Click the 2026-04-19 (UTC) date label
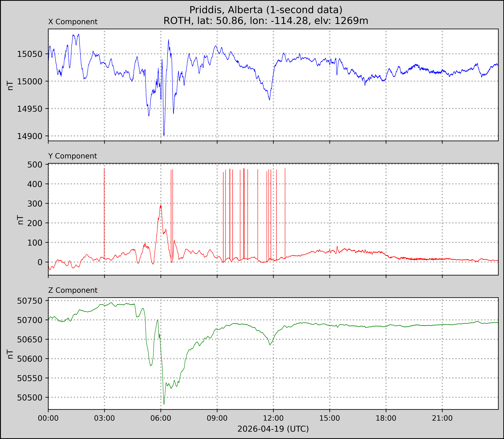This screenshot has width=504, height=439. [x=273, y=429]
